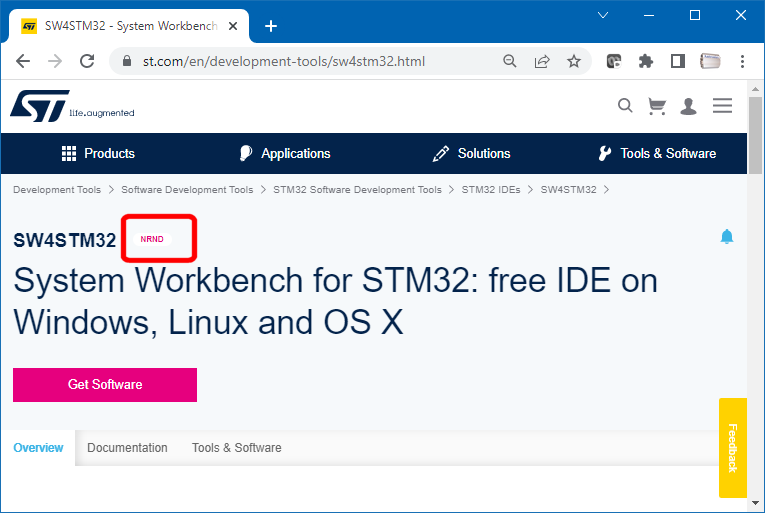This screenshot has width=765, height=513.
Task: Open the site search magnifier
Action: [625, 105]
